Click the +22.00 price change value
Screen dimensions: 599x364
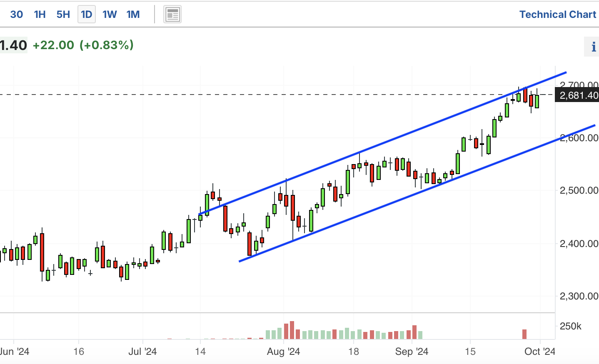pyautogui.click(x=53, y=45)
